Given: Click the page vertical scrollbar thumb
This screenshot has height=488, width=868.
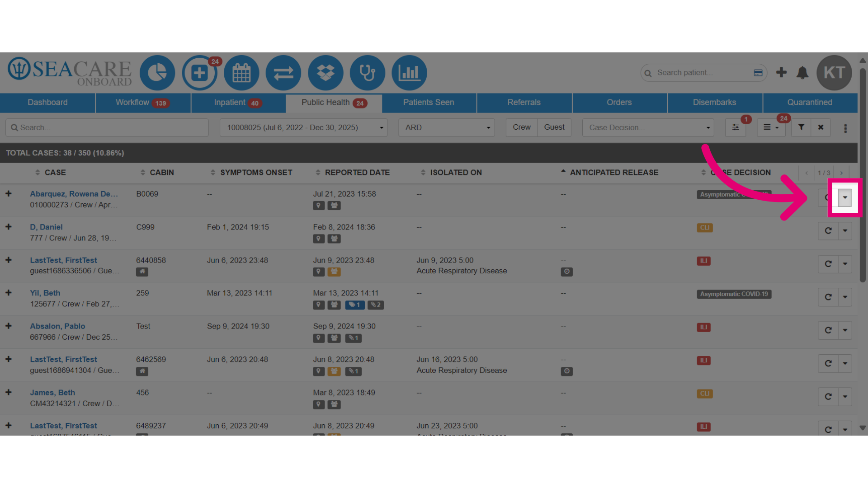Looking at the screenshot, I should tap(863, 175).
